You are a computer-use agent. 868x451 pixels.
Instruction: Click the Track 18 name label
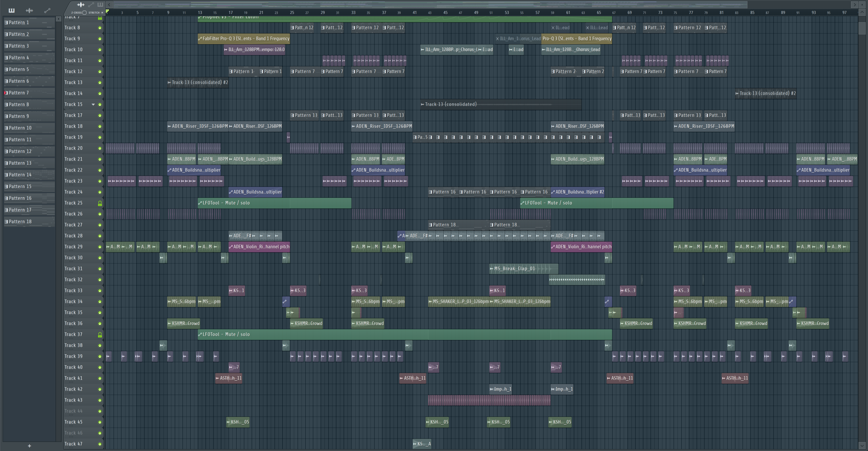73,126
